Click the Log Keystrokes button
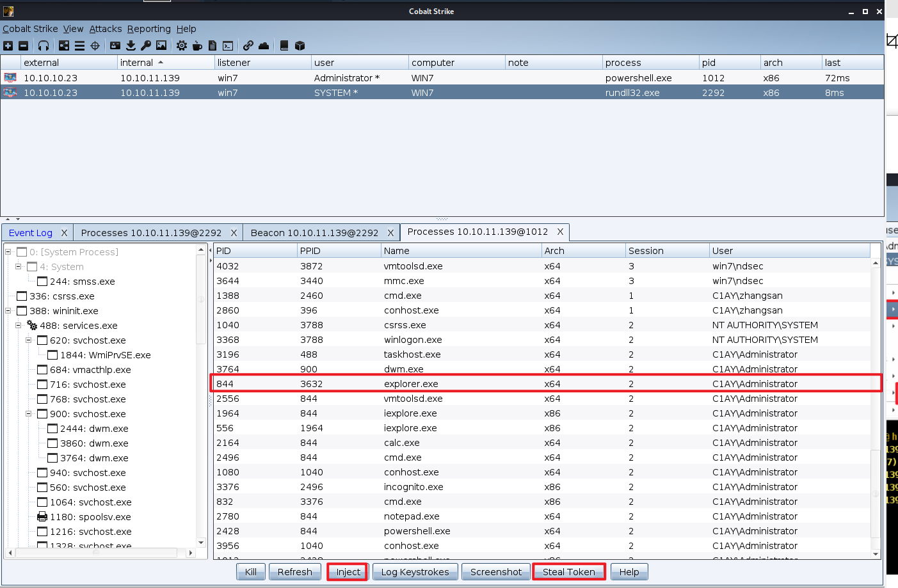Image resolution: width=898 pixels, height=588 pixels. [x=415, y=572]
